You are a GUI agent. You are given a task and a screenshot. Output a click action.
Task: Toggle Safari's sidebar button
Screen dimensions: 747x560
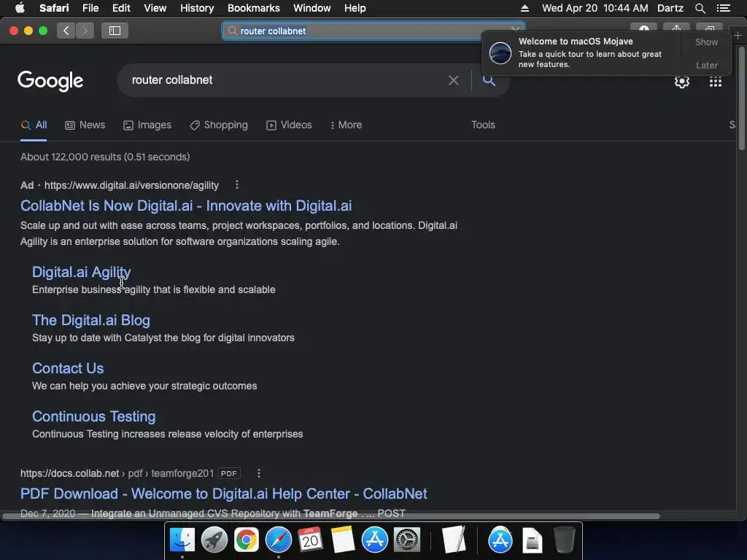[x=115, y=31]
